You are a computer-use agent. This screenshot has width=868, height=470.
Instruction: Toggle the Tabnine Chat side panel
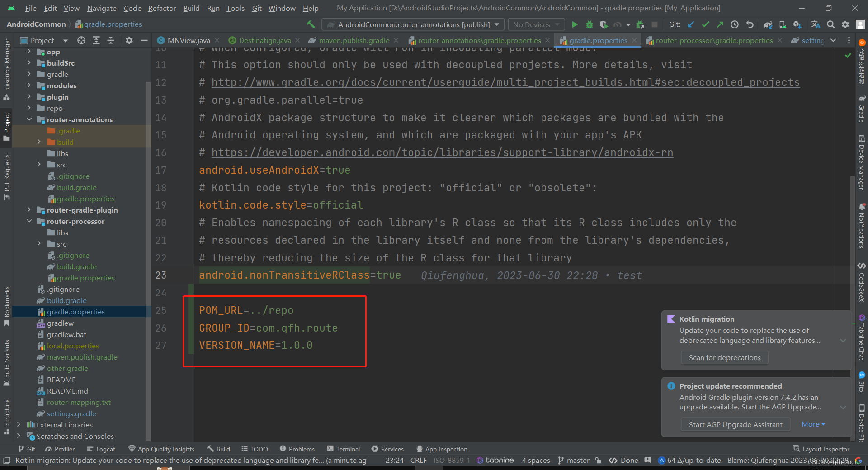[x=862, y=337]
